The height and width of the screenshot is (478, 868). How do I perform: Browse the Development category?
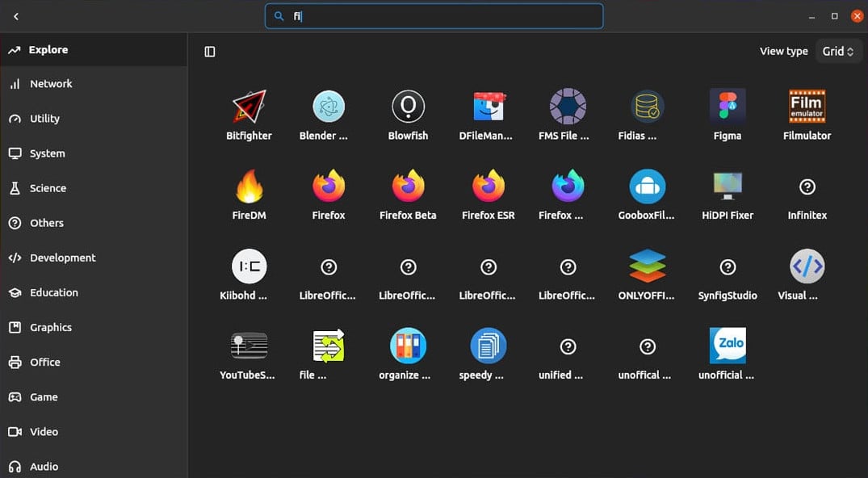94,258
